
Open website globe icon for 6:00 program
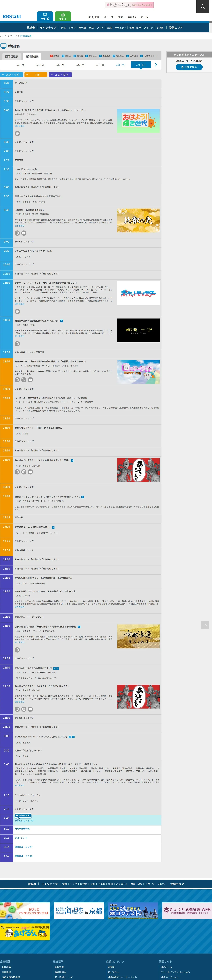click(x=17, y=134)
